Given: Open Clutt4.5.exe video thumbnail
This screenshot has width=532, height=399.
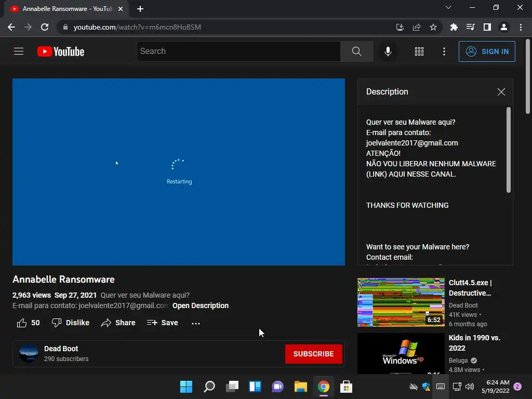Looking at the screenshot, I should (x=401, y=302).
